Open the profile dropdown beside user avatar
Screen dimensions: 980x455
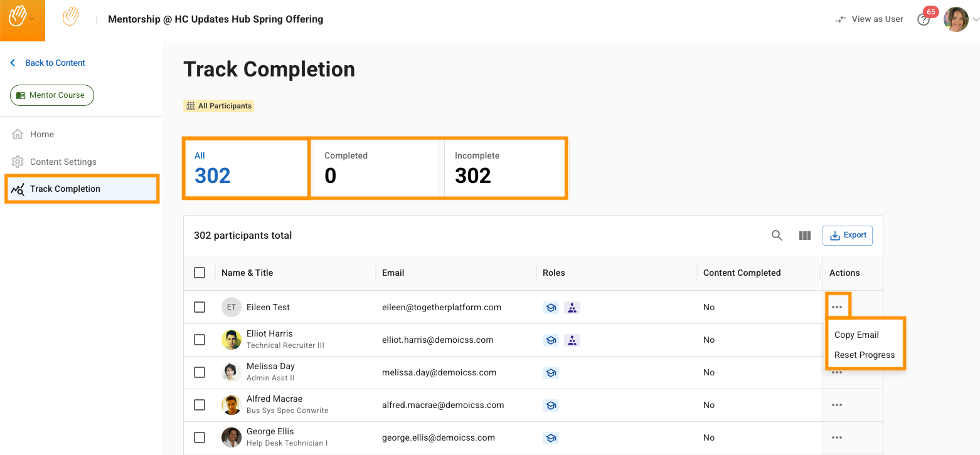[x=975, y=20]
